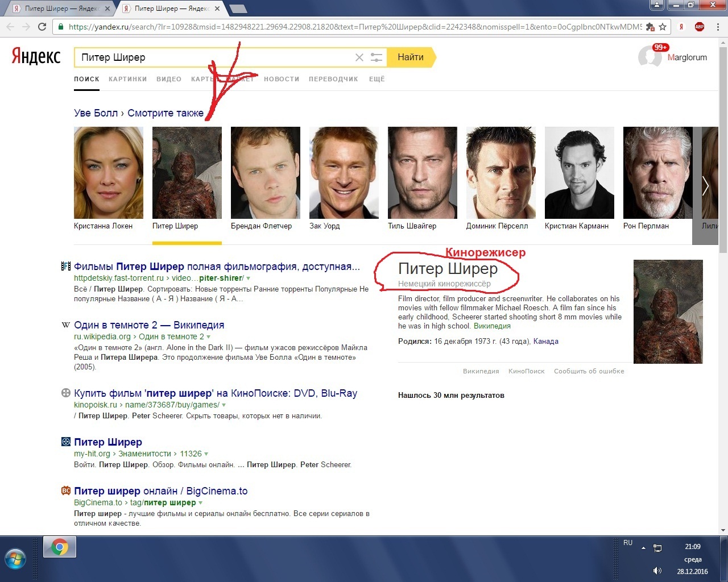Close the second Питер Ширер browser tab
728x582 pixels.
(x=218, y=9)
